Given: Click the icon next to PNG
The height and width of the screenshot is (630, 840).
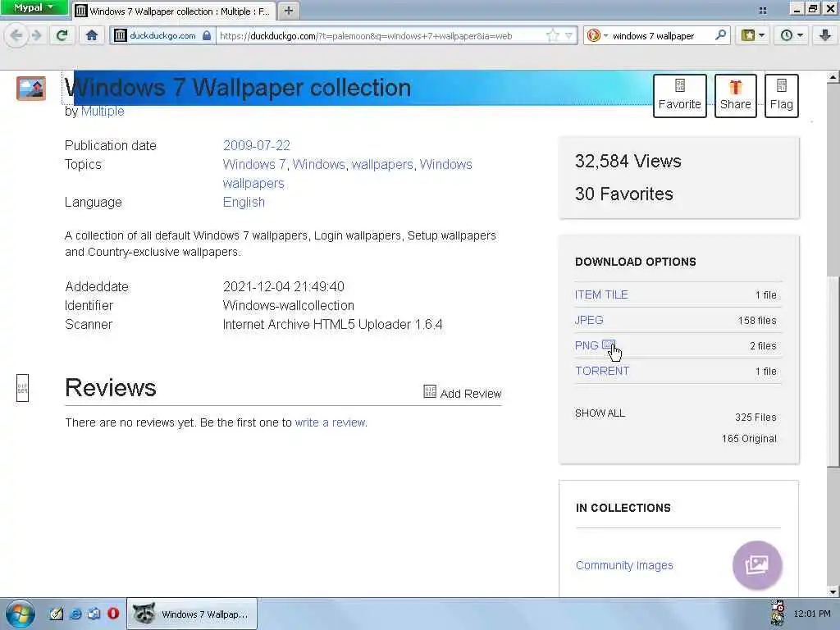Looking at the screenshot, I should 608,345.
